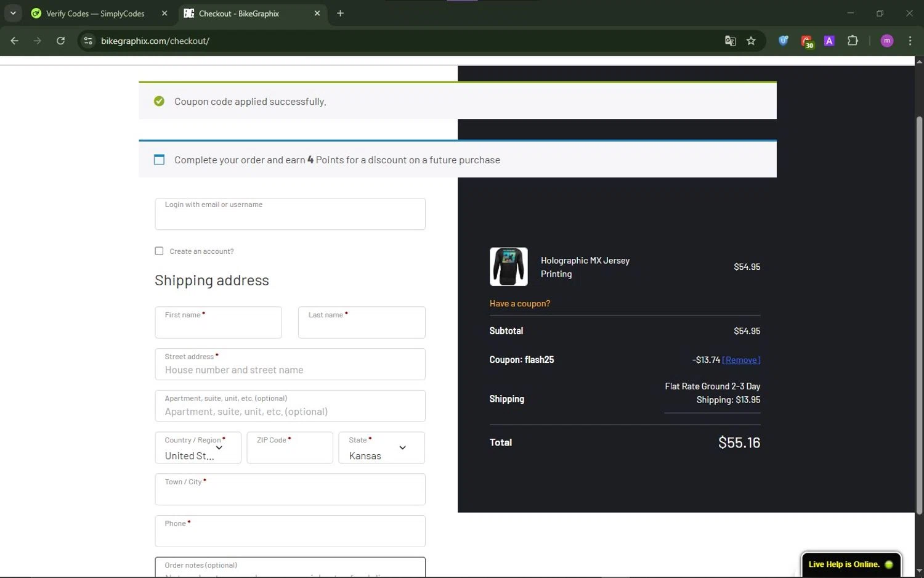The image size is (924, 578).
Task: Open the red extension with badge 30
Action: pos(806,41)
